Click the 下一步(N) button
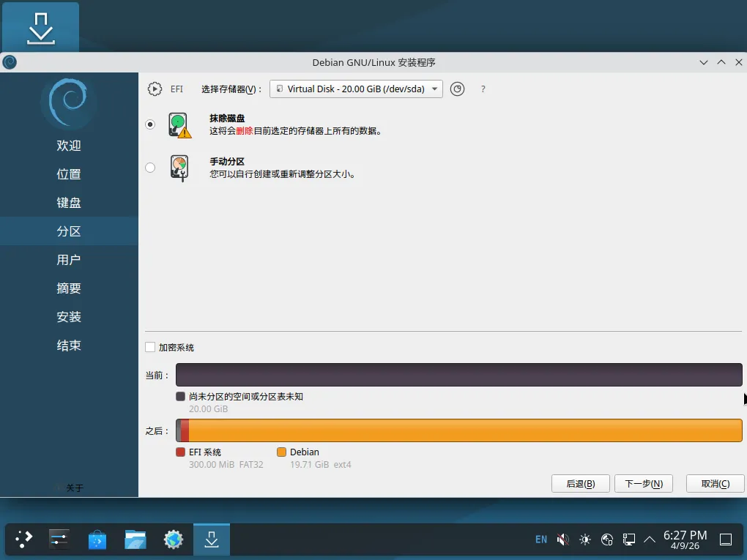 644,484
